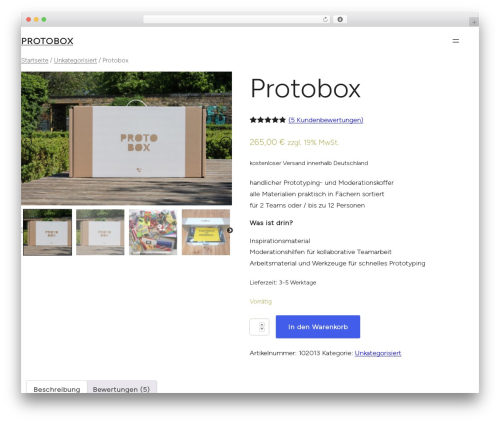Viewport: 500px width, 423px height.
Task: Select the first Protobox thumbnail
Action: pos(47,232)
